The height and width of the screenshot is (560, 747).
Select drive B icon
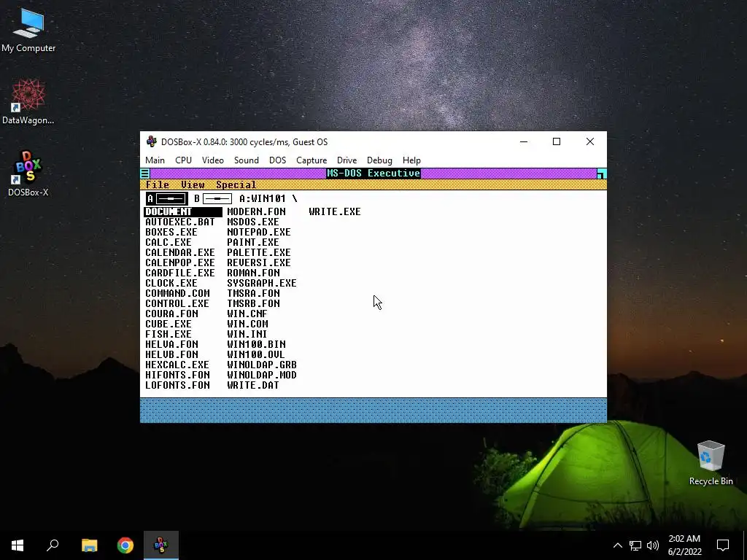[x=213, y=198]
